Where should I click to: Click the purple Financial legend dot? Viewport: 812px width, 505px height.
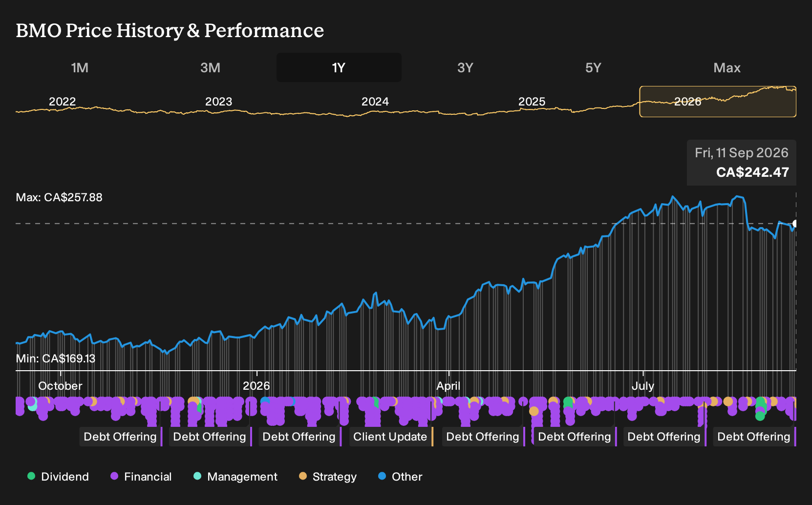click(x=114, y=476)
